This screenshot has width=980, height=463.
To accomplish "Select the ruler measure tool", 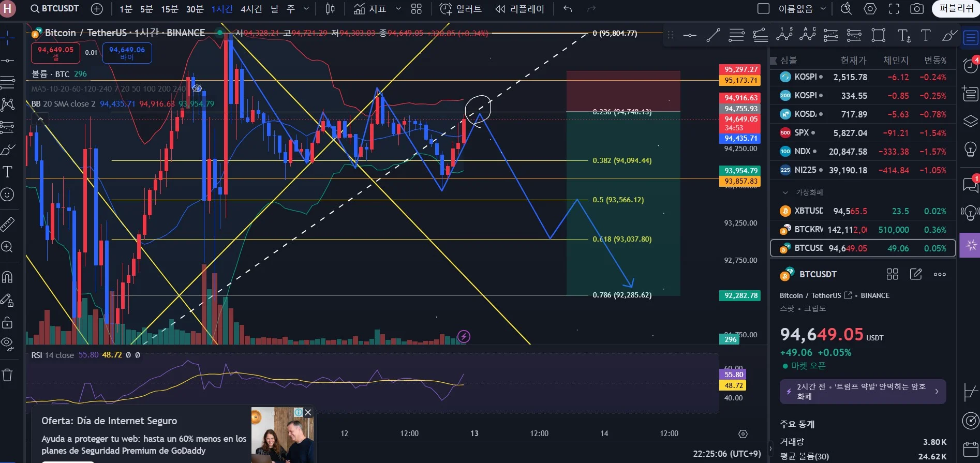I will click(x=8, y=224).
